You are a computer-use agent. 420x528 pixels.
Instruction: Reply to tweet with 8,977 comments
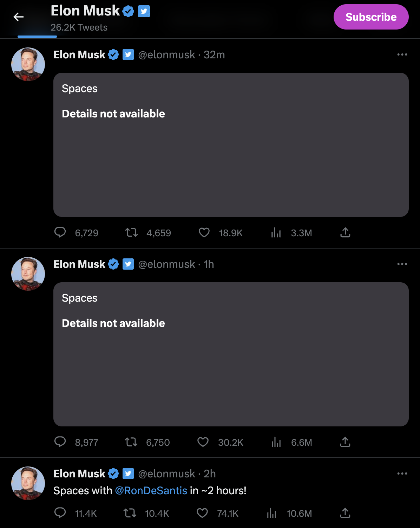tap(60, 442)
